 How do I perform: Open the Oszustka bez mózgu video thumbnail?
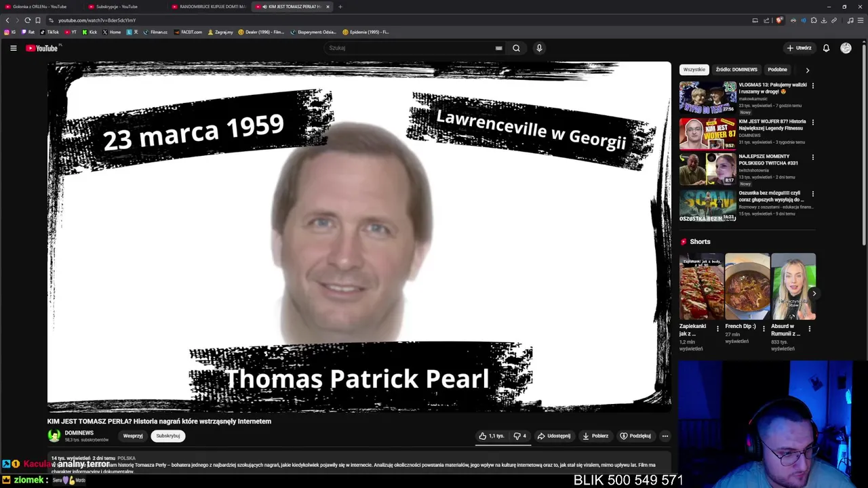point(707,206)
